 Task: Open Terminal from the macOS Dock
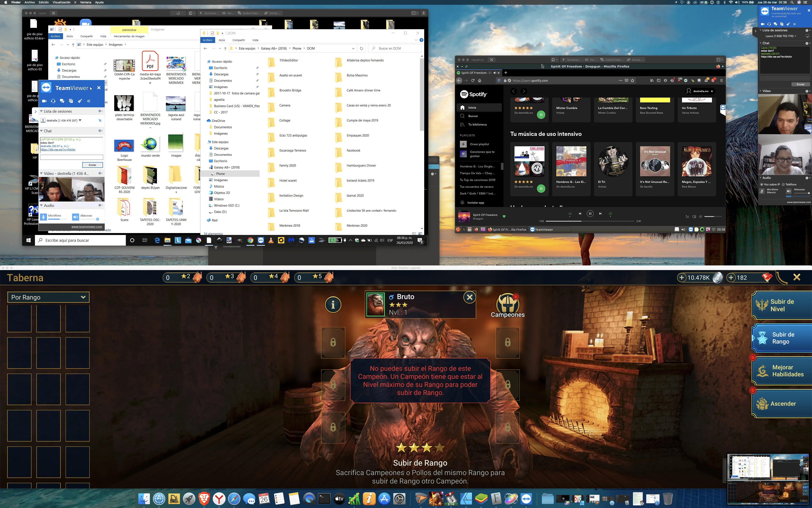[324, 499]
